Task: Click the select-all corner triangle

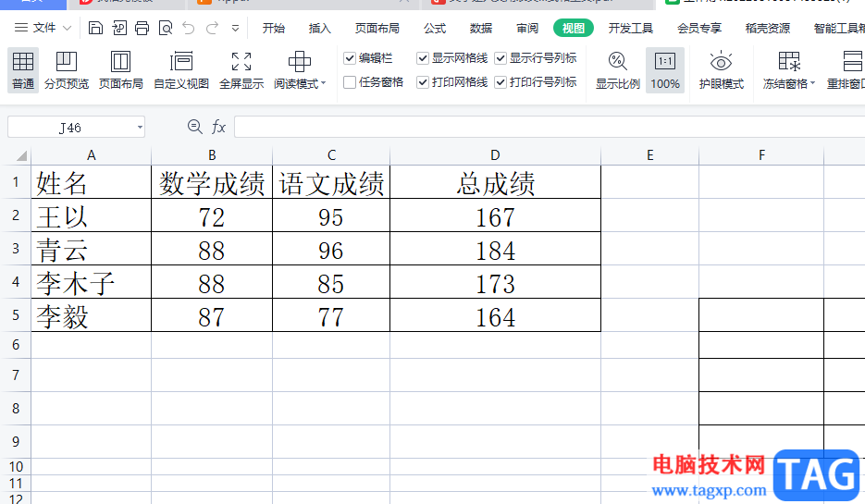Action: pyautogui.click(x=21, y=155)
